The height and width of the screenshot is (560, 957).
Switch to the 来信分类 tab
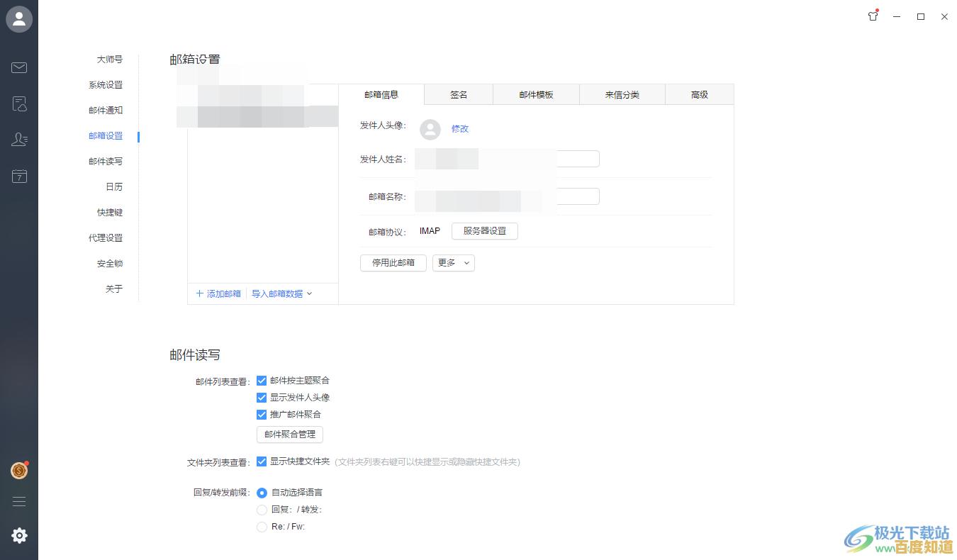[622, 94]
